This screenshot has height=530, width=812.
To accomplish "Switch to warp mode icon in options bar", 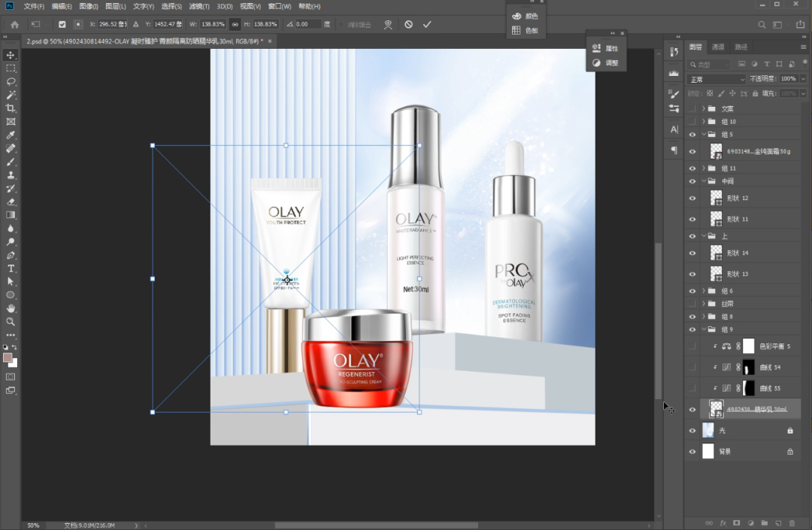I will 388,24.
